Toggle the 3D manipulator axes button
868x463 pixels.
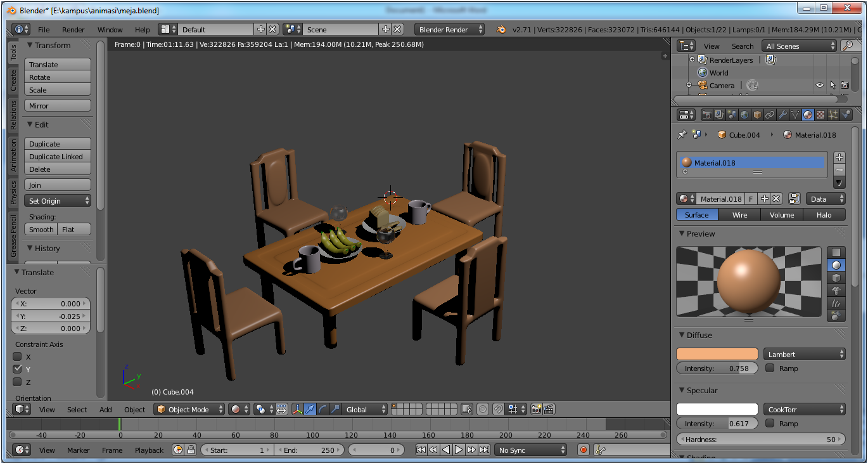[x=297, y=409]
